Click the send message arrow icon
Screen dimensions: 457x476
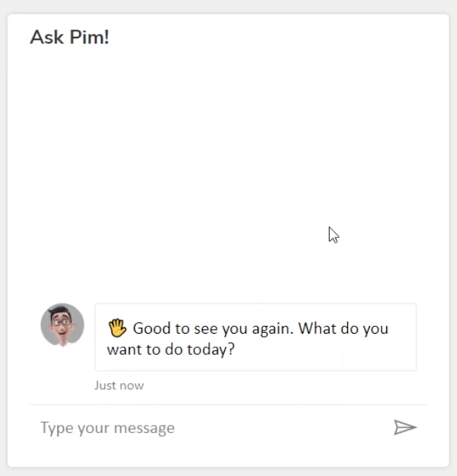tap(405, 428)
